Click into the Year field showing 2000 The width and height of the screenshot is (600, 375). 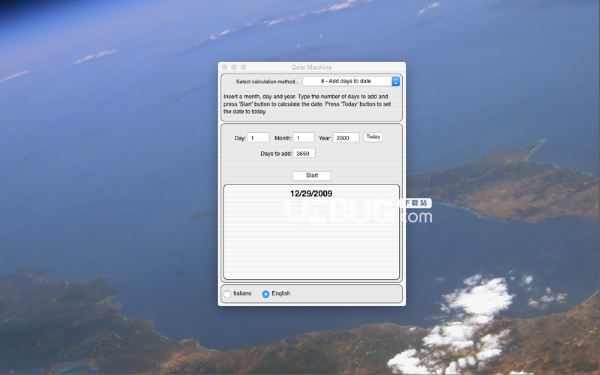(x=346, y=137)
